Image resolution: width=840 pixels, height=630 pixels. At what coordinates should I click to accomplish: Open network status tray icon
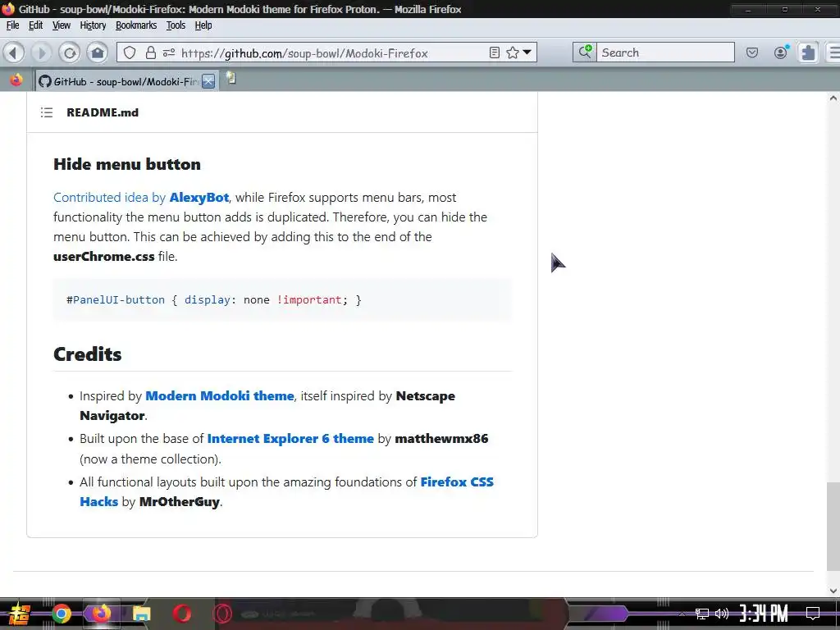702,614
